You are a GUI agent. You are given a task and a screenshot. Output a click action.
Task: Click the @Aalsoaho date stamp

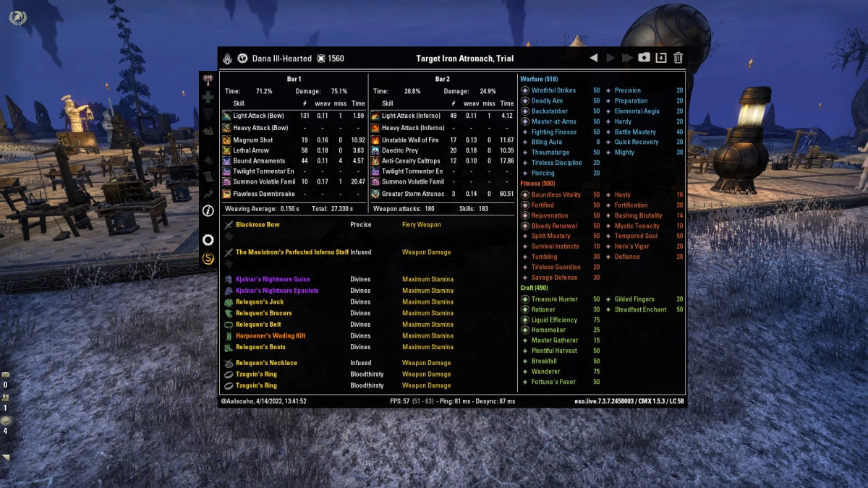[x=263, y=401]
